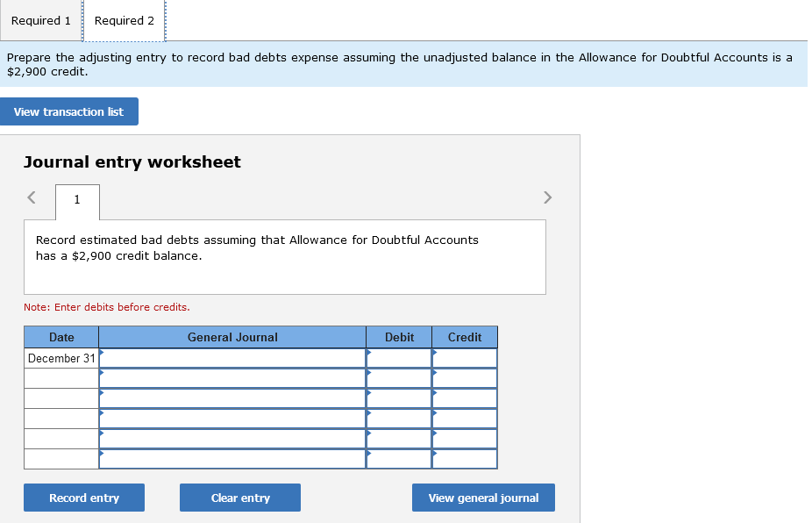Clear the current journal entry

239,498
